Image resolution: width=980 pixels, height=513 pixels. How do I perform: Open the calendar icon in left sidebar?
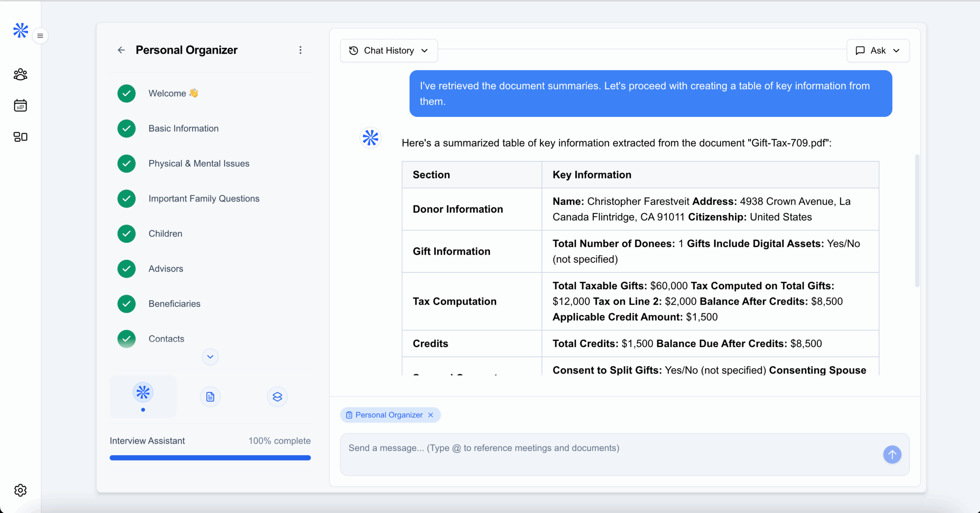click(x=20, y=105)
